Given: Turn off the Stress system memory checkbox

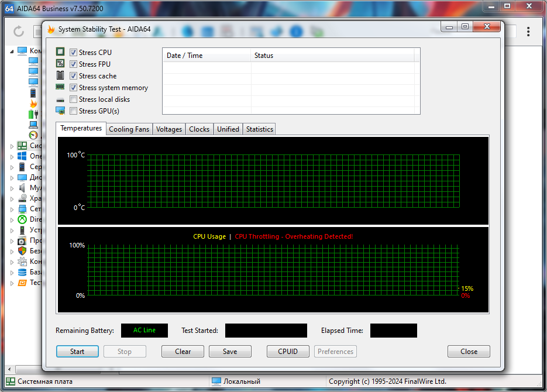Looking at the screenshot, I should coord(73,88).
